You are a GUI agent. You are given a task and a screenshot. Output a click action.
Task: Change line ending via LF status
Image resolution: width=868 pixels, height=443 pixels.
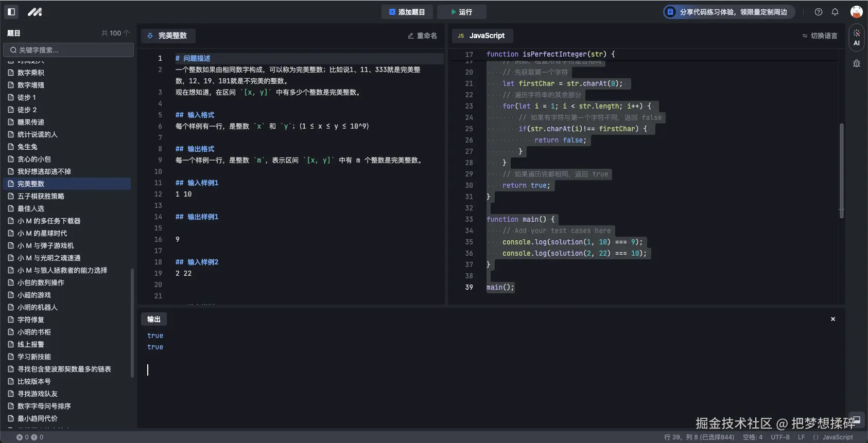(801, 437)
